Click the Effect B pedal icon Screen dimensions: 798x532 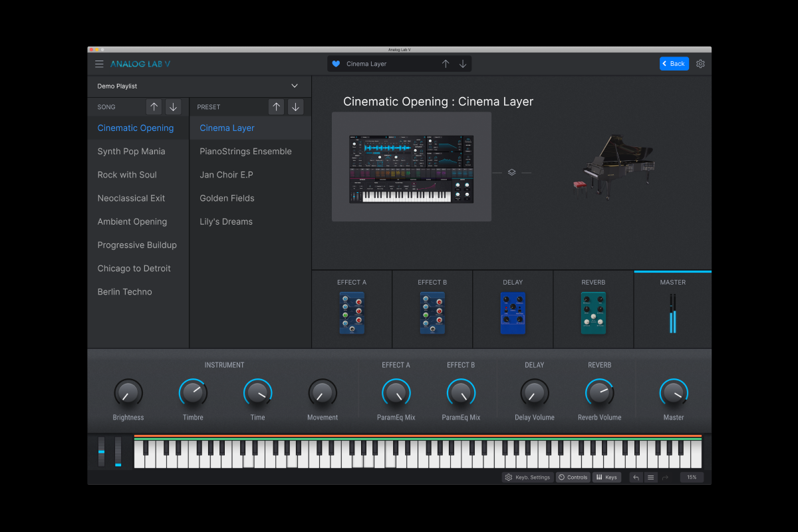tap(432, 313)
